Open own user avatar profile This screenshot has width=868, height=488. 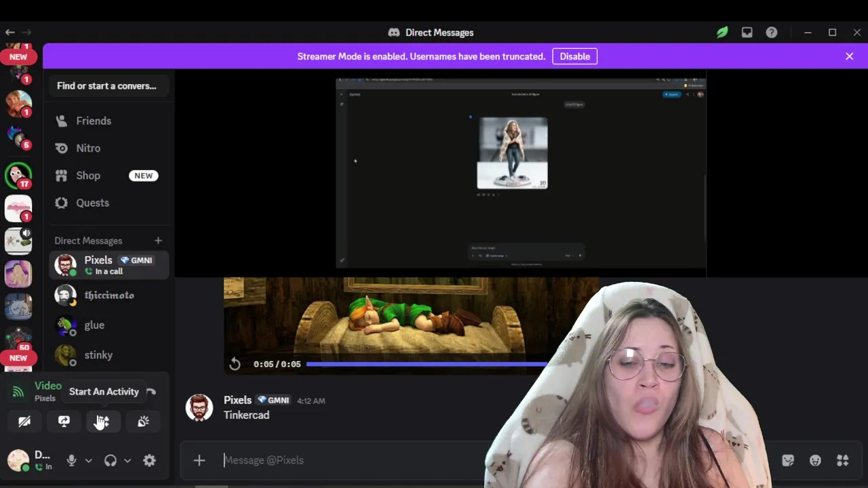(18, 460)
